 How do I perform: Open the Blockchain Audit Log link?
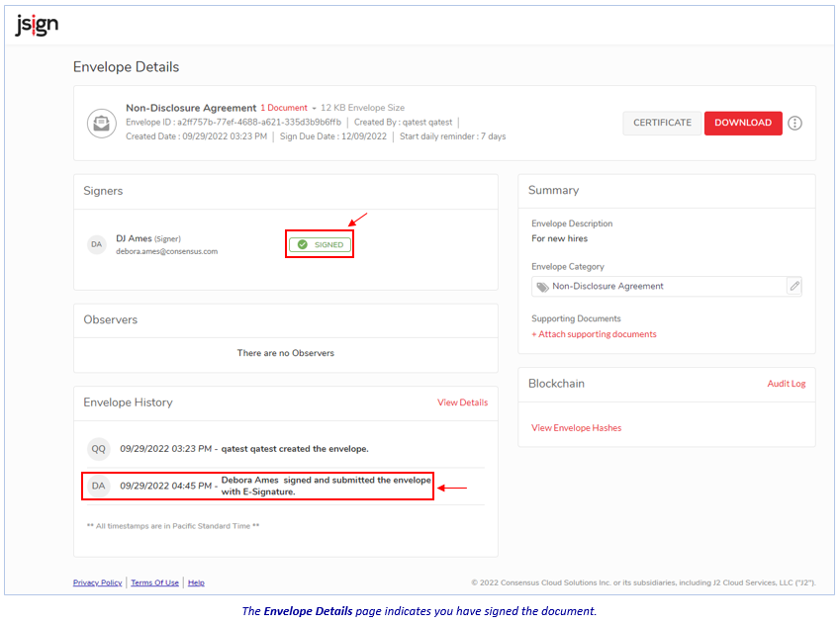click(786, 384)
